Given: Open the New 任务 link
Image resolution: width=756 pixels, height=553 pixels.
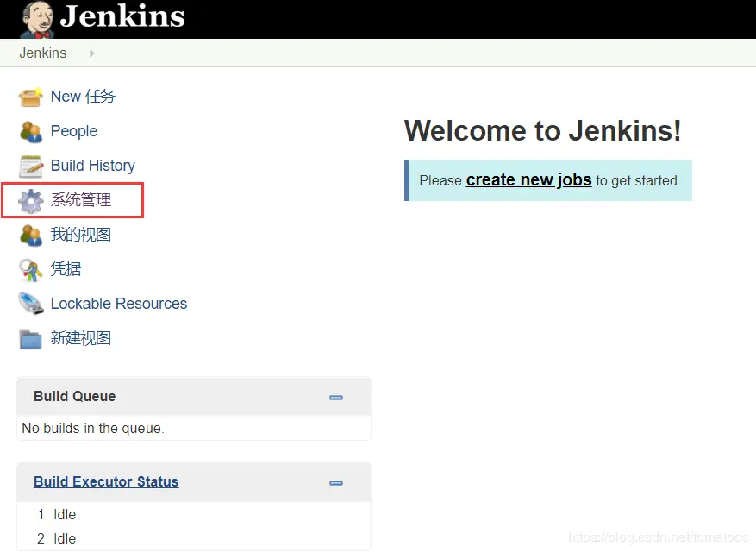Looking at the screenshot, I should pos(83,97).
